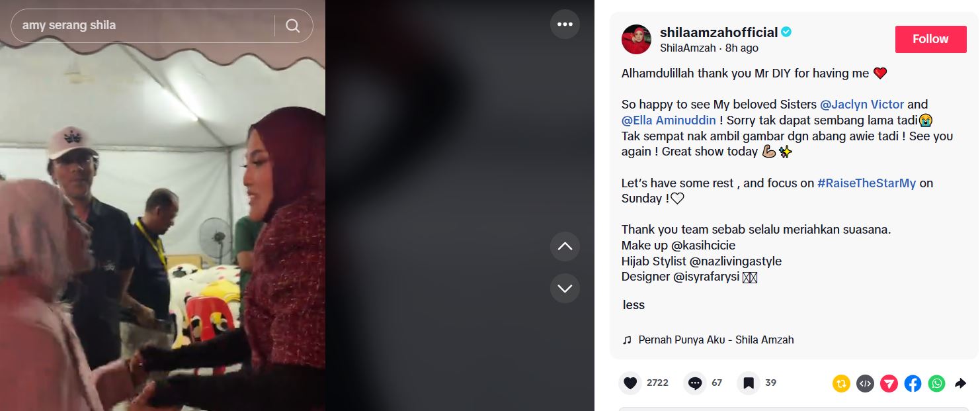Send to friends with red paper-plane icon
Screen dimensions: 980x411
point(889,383)
